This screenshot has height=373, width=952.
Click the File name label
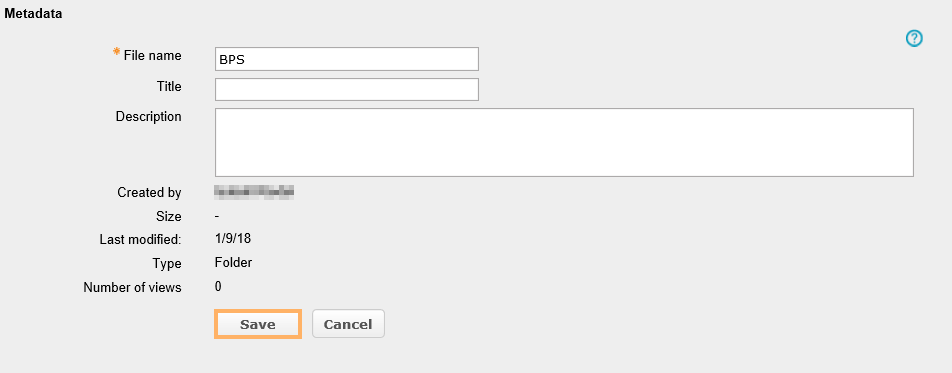(152, 55)
